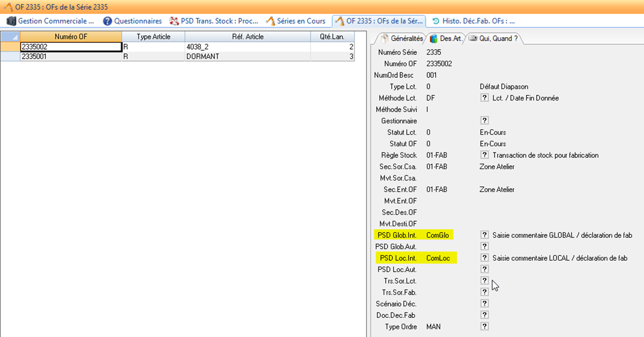Click the help icon beside Règle Stock
This screenshot has width=644, height=337.
484,155
